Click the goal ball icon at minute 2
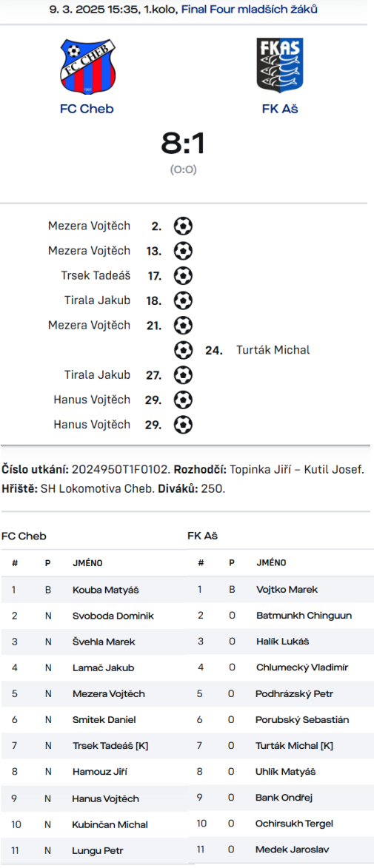The image size is (374, 868). pyautogui.click(x=183, y=226)
